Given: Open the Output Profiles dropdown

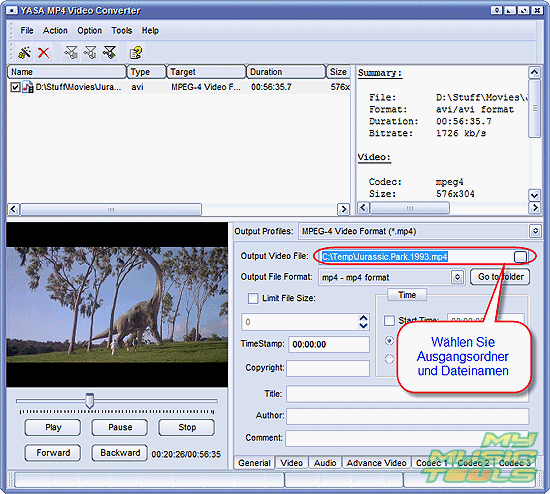Looking at the screenshot, I should [535, 231].
